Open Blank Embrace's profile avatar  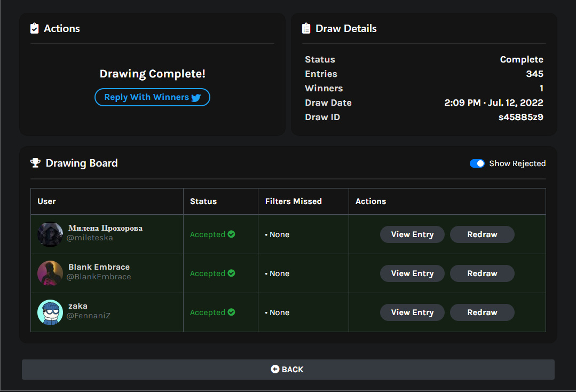pos(50,273)
